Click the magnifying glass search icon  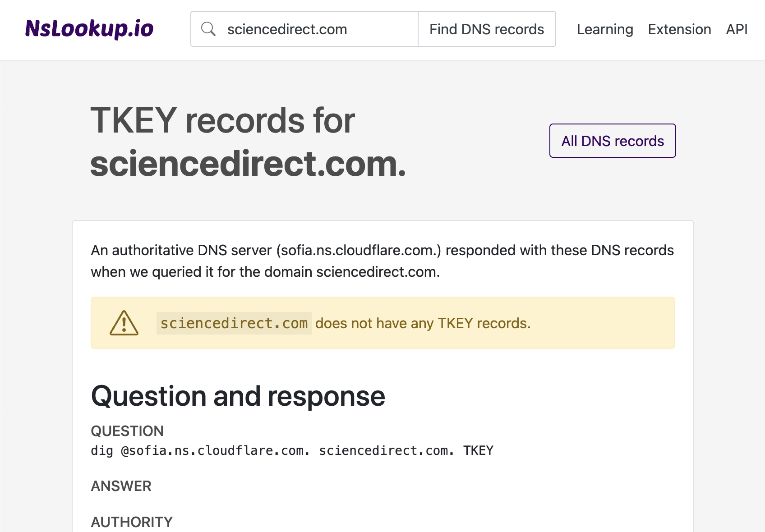click(208, 28)
